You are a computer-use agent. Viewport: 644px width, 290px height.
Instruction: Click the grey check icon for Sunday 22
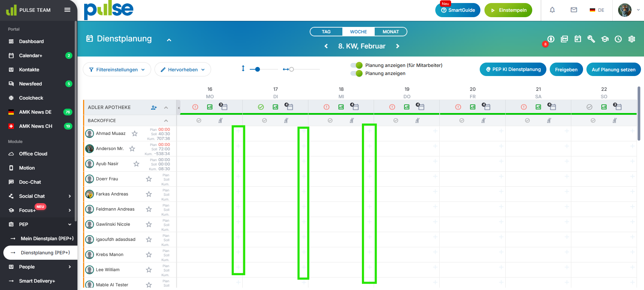pos(589,107)
